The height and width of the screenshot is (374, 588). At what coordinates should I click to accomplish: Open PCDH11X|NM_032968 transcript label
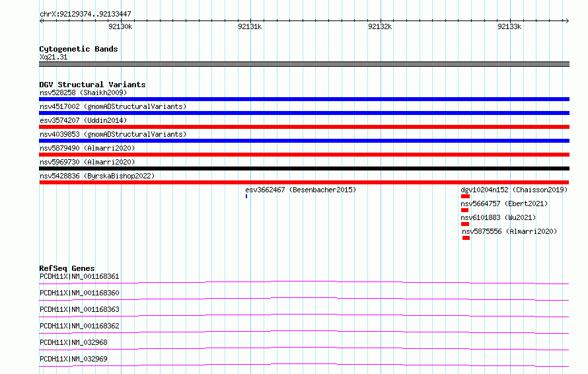pos(73,342)
